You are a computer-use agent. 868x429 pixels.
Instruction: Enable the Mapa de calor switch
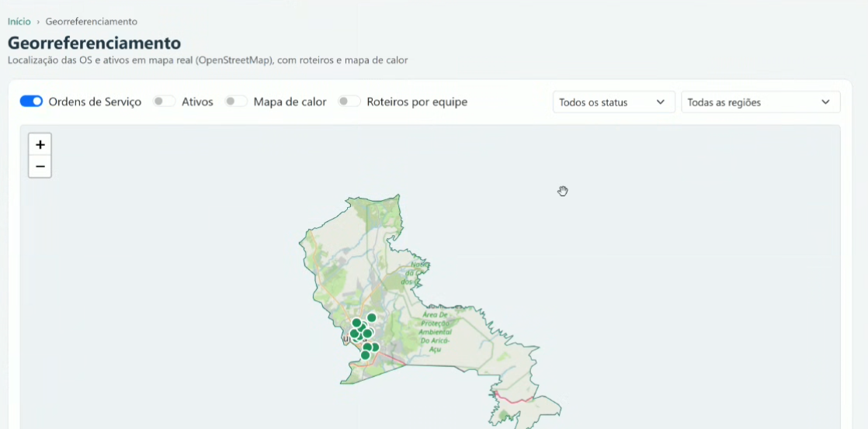click(x=236, y=101)
